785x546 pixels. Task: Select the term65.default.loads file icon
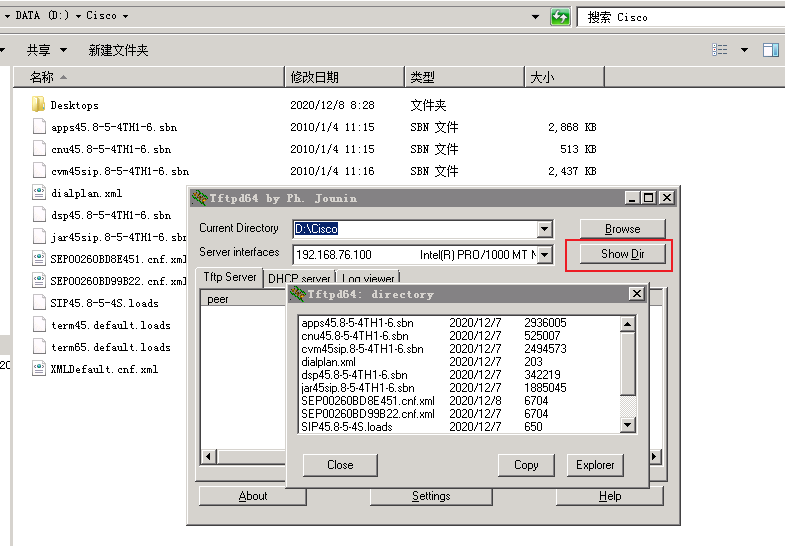39,347
